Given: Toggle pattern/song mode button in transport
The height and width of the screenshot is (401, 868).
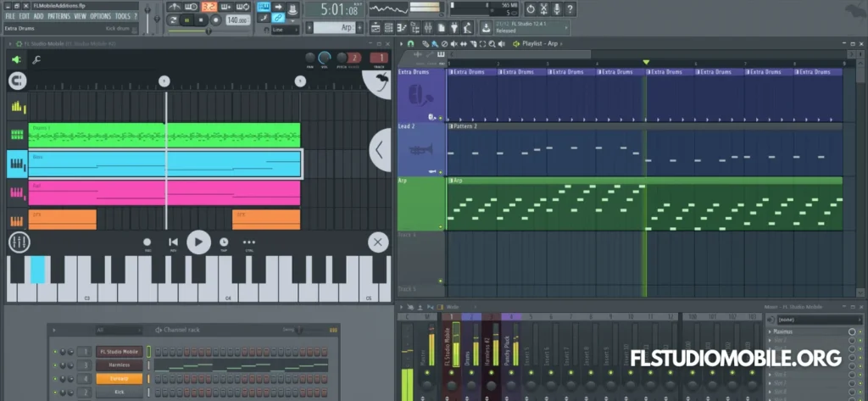Looking at the screenshot, I should click(x=174, y=20).
